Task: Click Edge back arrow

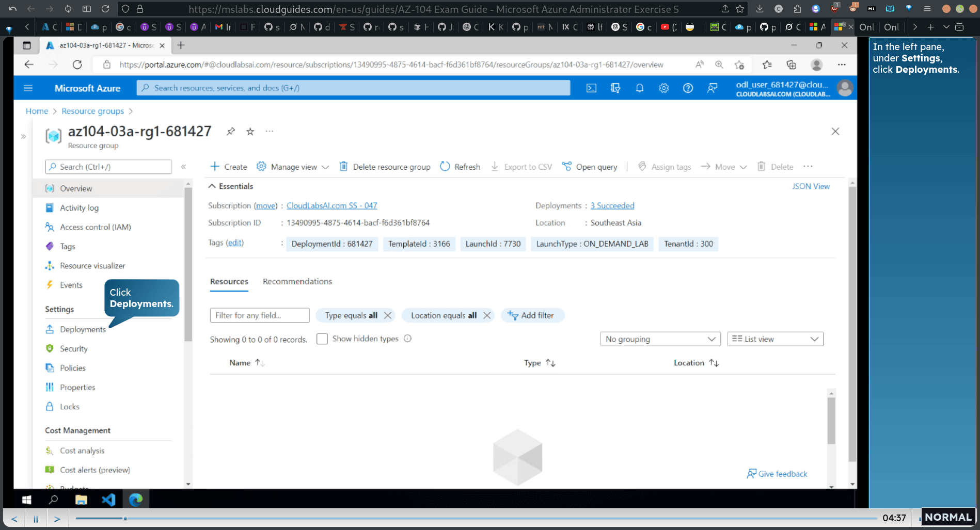Action: [x=29, y=65]
